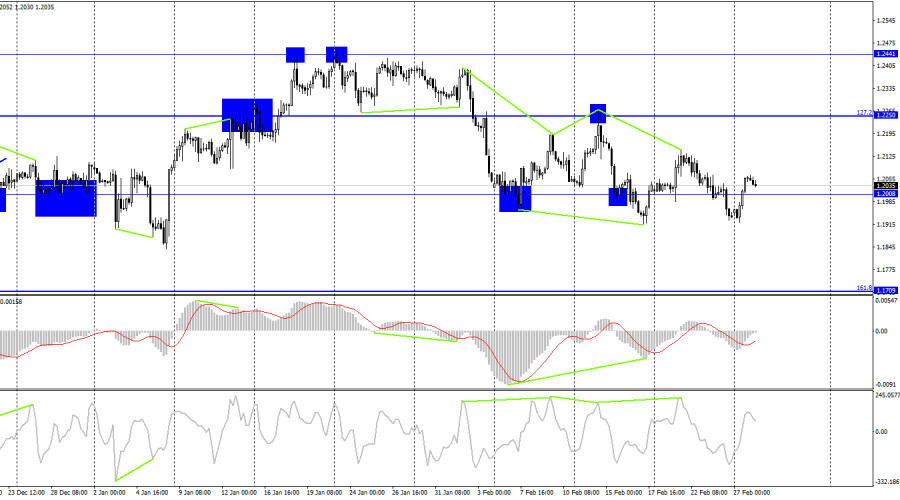Image resolution: width=900 pixels, height=500 pixels.
Task: Click the 1.1775 price axis label
Action: pos(886,270)
